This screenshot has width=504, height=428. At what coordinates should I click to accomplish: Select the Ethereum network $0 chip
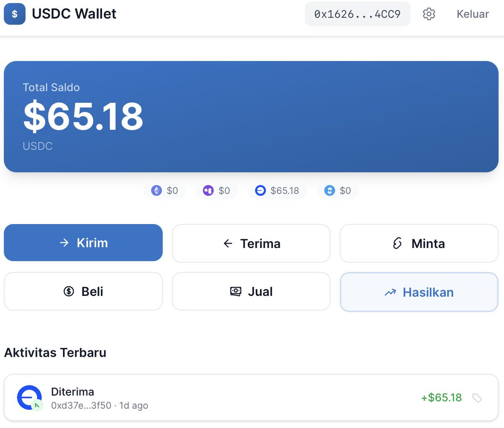tap(165, 191)
